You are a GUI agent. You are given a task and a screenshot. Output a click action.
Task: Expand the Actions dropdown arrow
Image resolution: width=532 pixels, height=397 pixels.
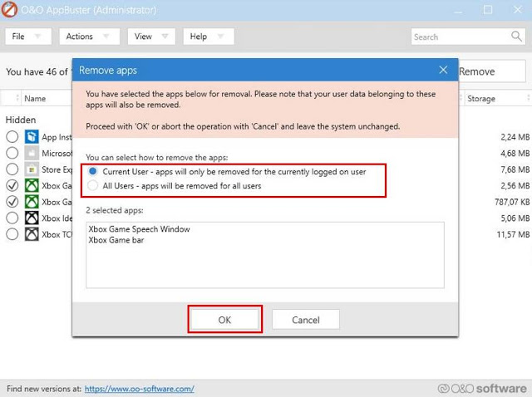pos(106,36)
